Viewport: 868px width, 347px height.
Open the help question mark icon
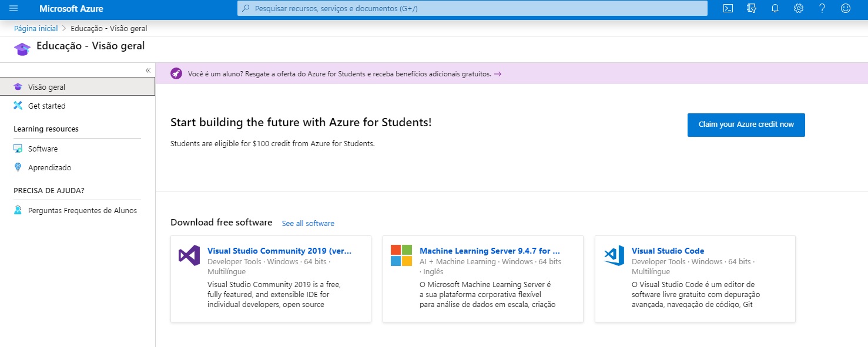(822, 8)
